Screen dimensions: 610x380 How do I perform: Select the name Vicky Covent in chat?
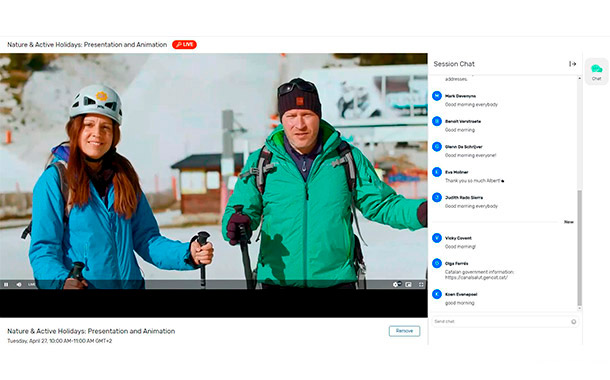[458, 238]
